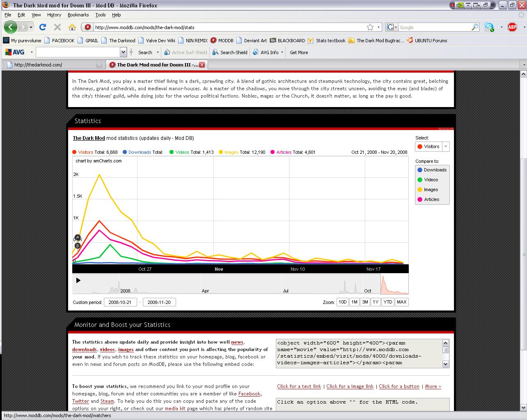Open the media kit link
Viewport: 527px width, 420px height.
click(175, 409)
